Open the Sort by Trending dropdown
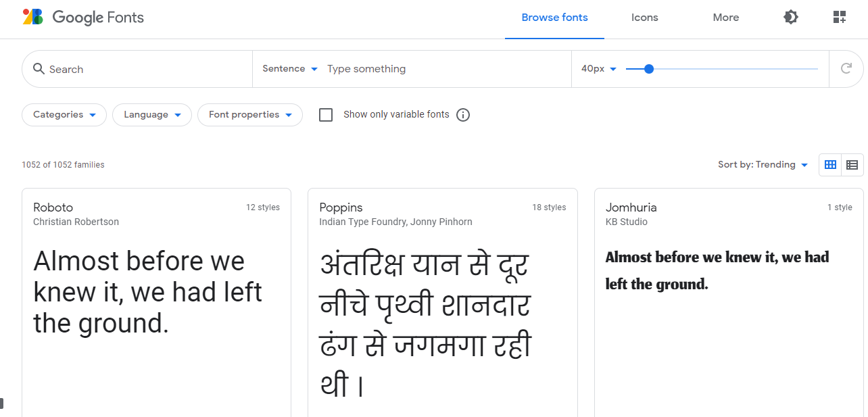868x417 pixels. (763, 165)
